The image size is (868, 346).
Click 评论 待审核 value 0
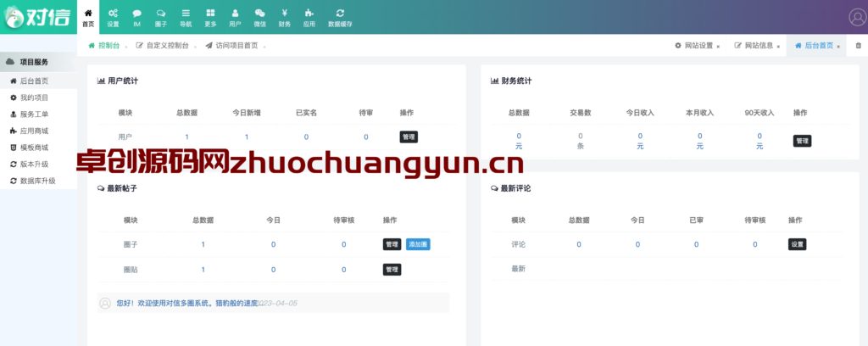755,244
